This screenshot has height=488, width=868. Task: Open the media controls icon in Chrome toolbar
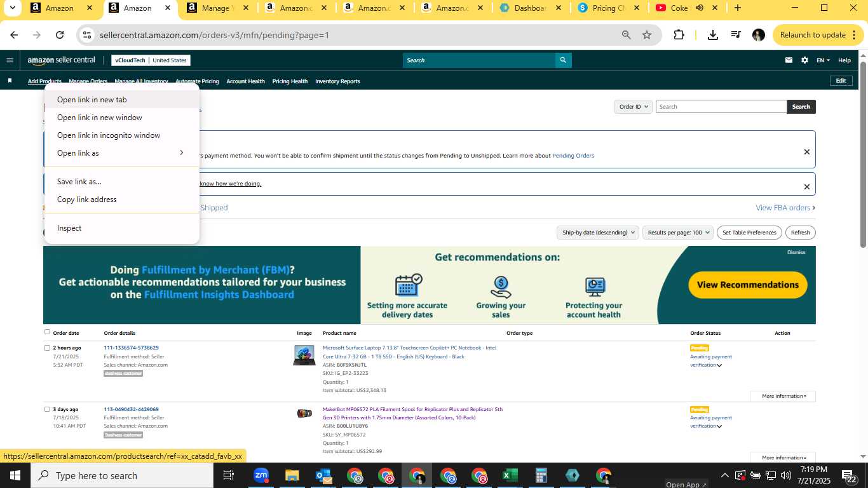[x=736, y=35]
